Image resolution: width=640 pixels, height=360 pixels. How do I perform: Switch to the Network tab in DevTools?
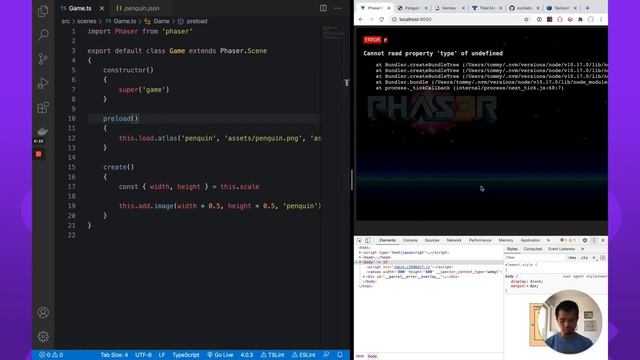(x=454, y=240)
